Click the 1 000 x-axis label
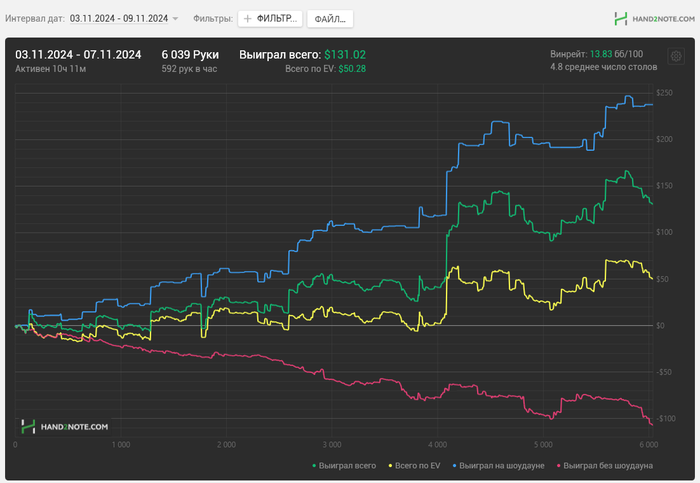 coord(121,445)
